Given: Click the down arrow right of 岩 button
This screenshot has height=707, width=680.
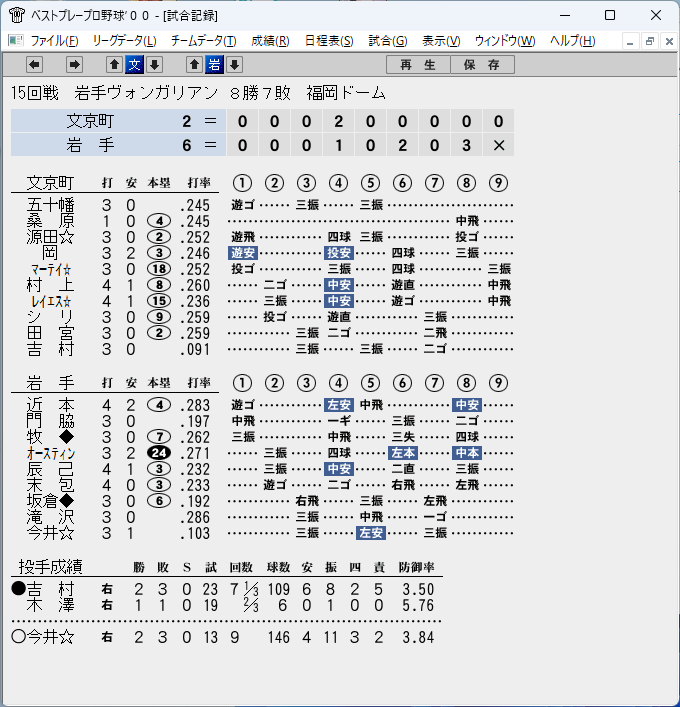Looking at the screenshot, I should 234,65.
